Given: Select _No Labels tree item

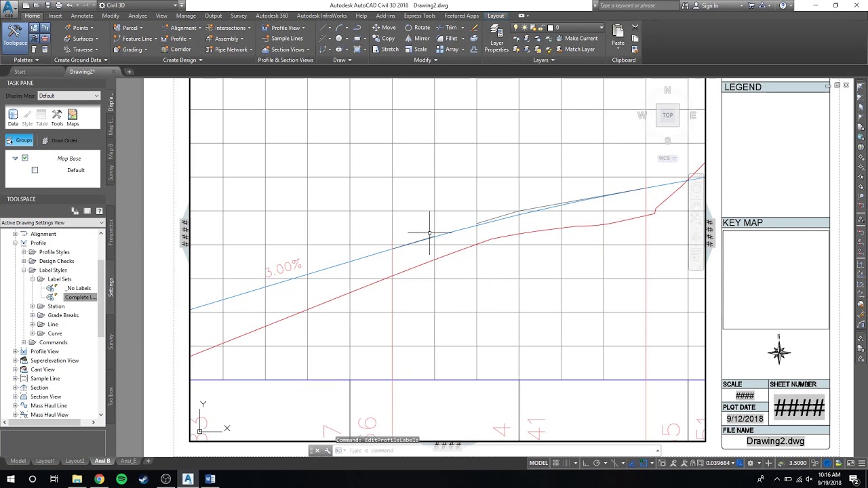Looking at the screenshot, I should (x=79, y=288).
